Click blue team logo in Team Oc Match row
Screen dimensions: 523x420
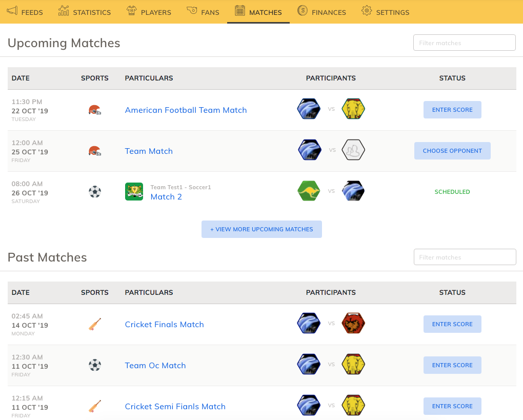point(309,364)
